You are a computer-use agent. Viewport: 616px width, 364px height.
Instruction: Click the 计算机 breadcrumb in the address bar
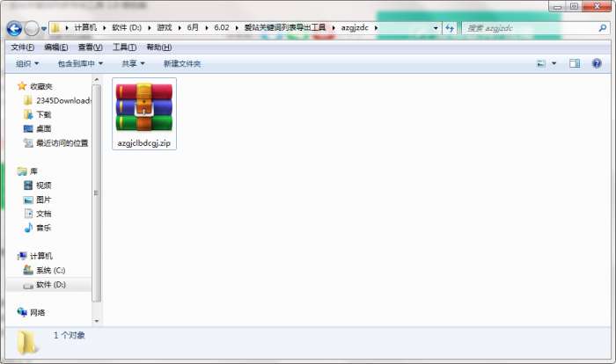[x=85, y=27]
